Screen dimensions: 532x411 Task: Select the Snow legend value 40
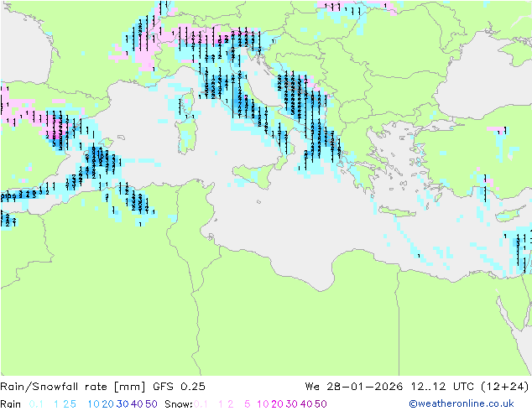[306, 404]
